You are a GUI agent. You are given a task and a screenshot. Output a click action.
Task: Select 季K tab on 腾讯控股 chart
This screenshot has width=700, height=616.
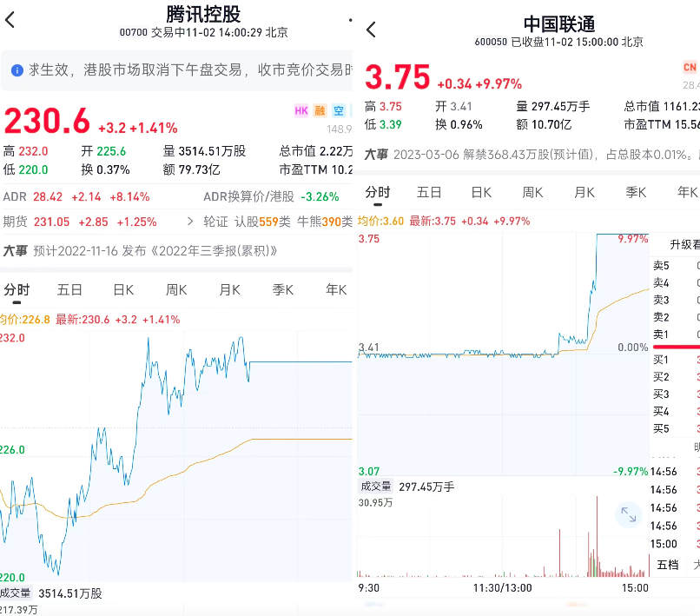coord(283,290)
